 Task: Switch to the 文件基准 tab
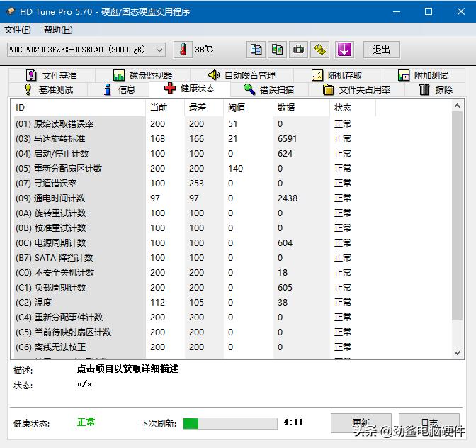[52, 75]
